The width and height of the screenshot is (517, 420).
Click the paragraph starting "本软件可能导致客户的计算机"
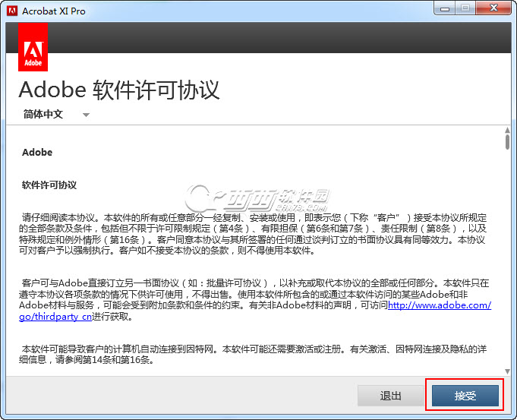253,354
